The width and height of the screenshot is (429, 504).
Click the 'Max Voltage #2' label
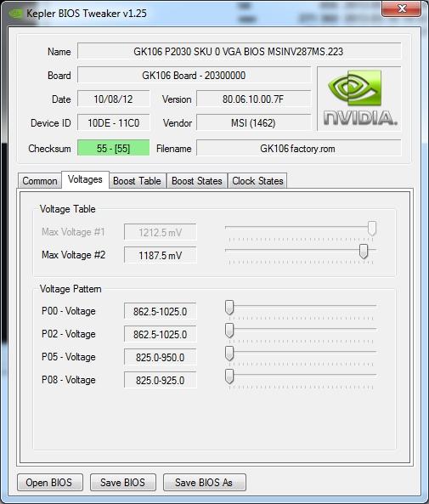[x=73, y=255]
